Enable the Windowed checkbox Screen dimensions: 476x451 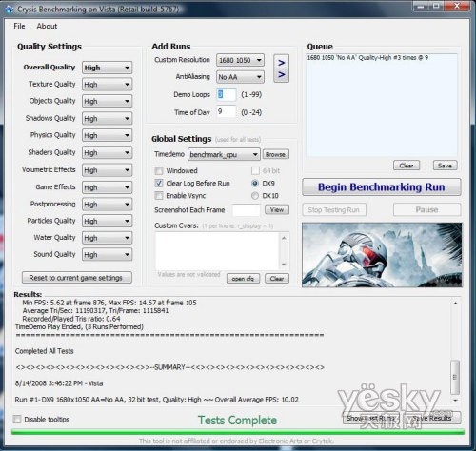(x=159, y=171)
